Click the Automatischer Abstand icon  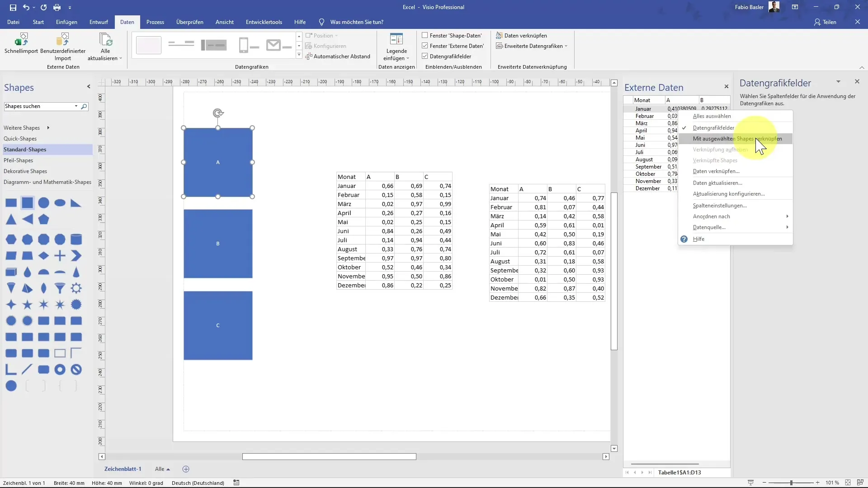pyautogui.click(x=309, y=56)
